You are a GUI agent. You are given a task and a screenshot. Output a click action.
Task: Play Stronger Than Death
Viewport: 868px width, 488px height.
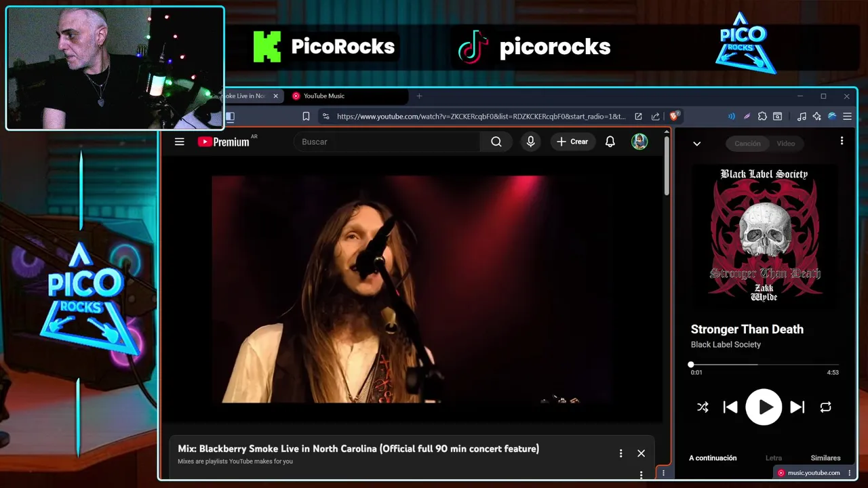[764, 407]
